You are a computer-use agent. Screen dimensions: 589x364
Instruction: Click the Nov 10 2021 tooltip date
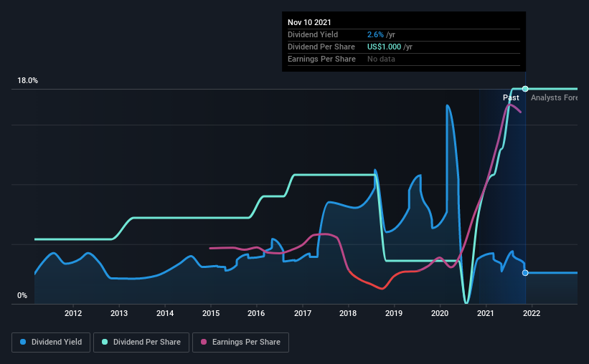coord(310,22)
